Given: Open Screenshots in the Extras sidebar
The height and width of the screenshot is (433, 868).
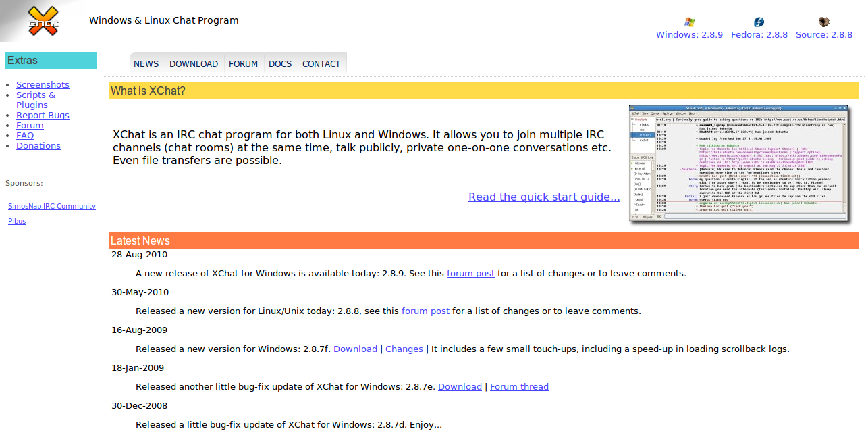Looking at the screenshot, I should [x=43, y=84].
